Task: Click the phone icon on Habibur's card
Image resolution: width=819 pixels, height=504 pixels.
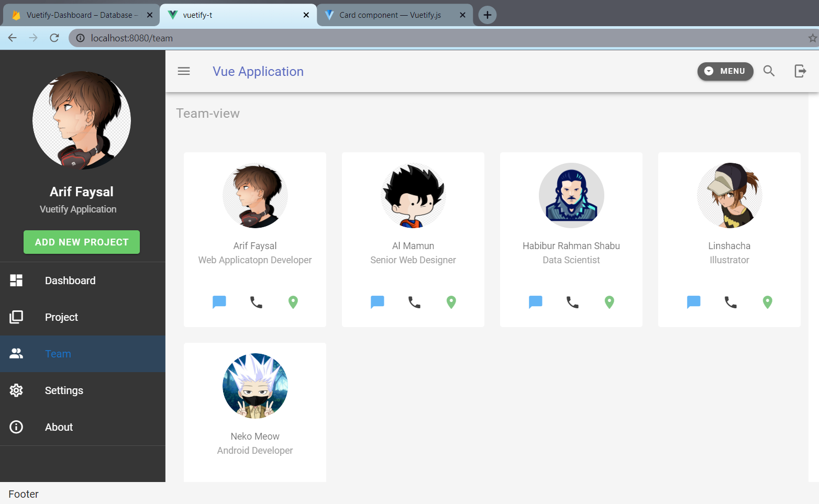Action: click(x=571, y=302)
